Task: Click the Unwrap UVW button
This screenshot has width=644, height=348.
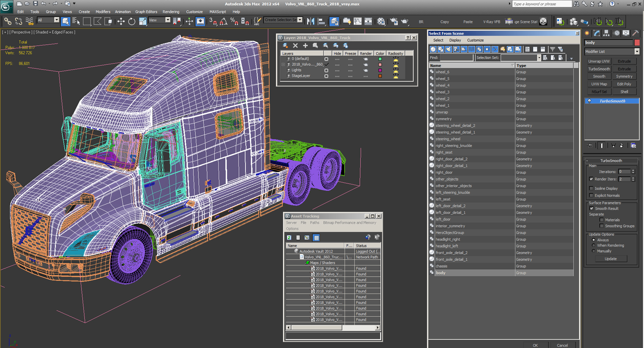Action: [x=599, y=61]
